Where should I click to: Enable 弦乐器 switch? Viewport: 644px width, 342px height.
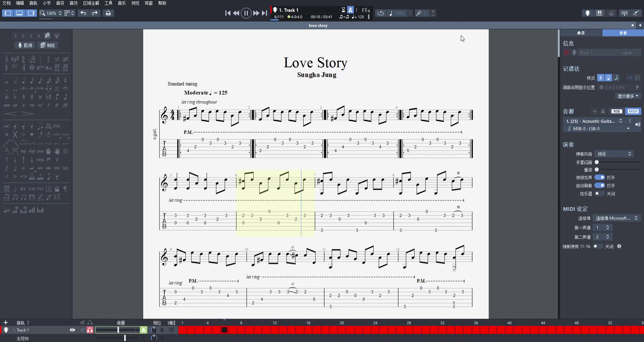click(600, 193)
